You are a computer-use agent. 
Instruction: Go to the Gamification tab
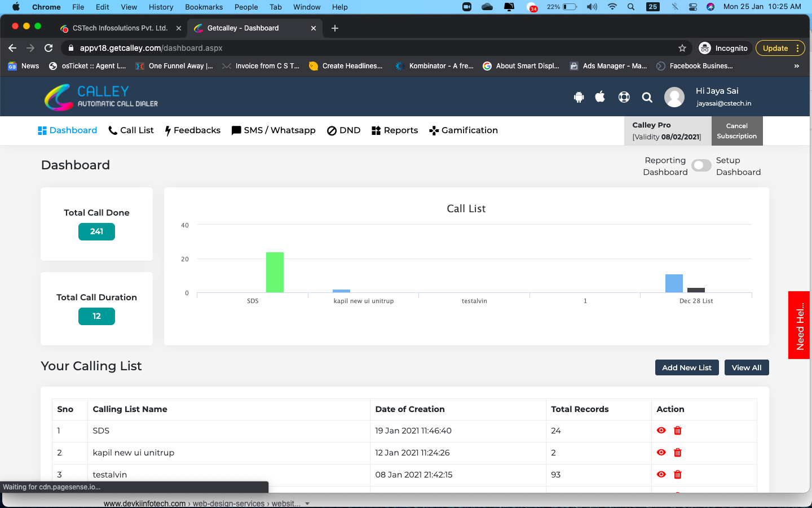464,130
